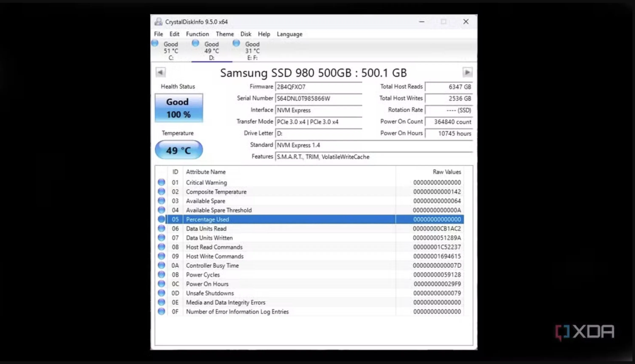Click the status dot beside Power Cycles
This screenshot has width=635, height=364.
pyautogui.click(x=161, y=275)
